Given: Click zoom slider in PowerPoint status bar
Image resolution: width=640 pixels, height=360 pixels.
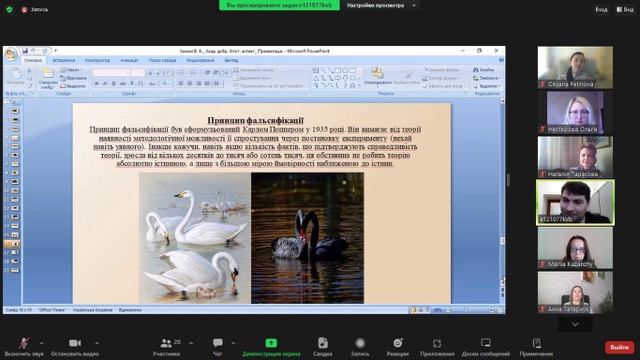Looking at the screenshot, I should [469, 310].
